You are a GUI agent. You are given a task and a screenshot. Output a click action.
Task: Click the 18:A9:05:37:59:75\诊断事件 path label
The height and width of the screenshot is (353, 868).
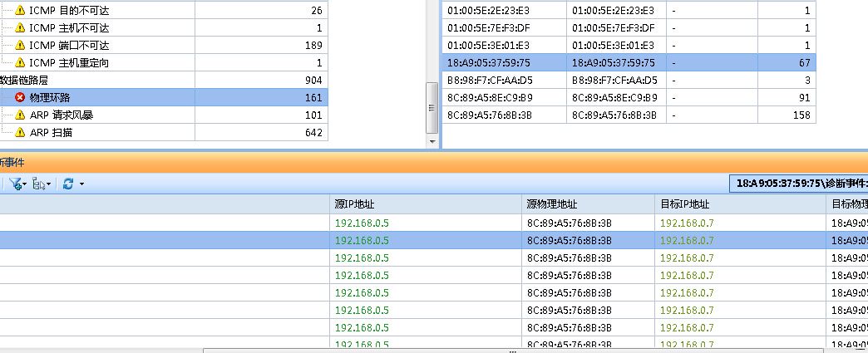tap(799, 183)
